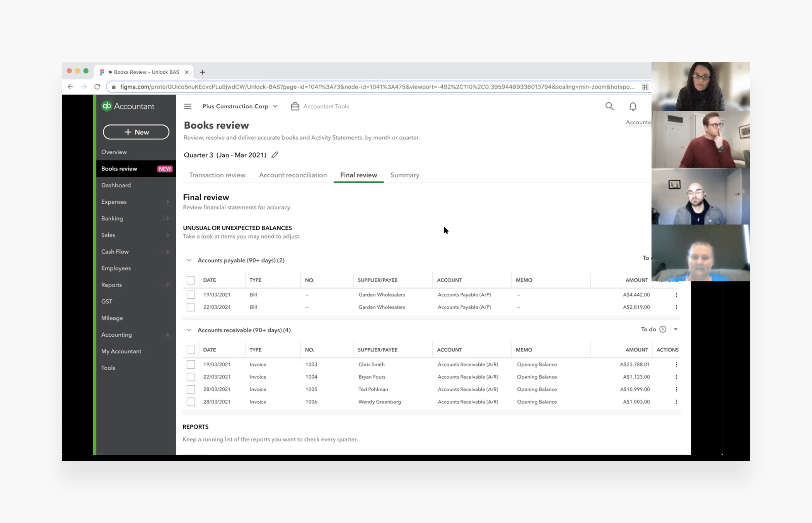Open Plus Construction Corp company dropdown
This screenshot has height=523, width=812.
240,106
